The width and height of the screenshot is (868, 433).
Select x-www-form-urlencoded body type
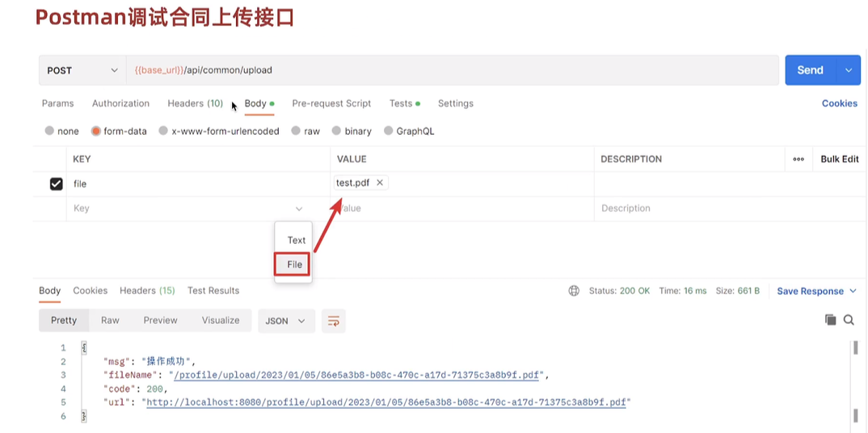tap(219, 131)
